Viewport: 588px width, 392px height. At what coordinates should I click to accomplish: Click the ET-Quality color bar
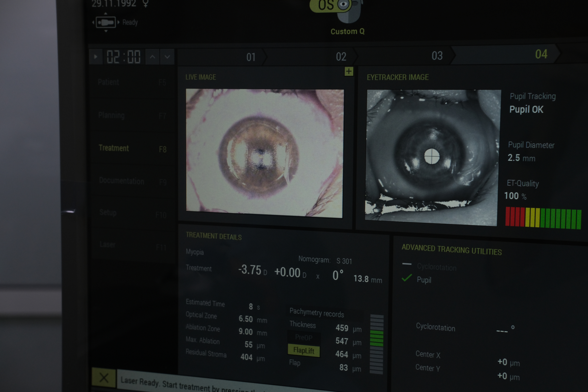543,218
